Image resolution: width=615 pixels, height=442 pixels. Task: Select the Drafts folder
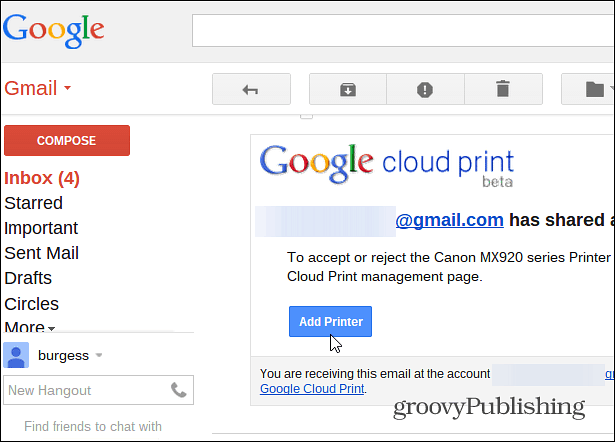28,278
